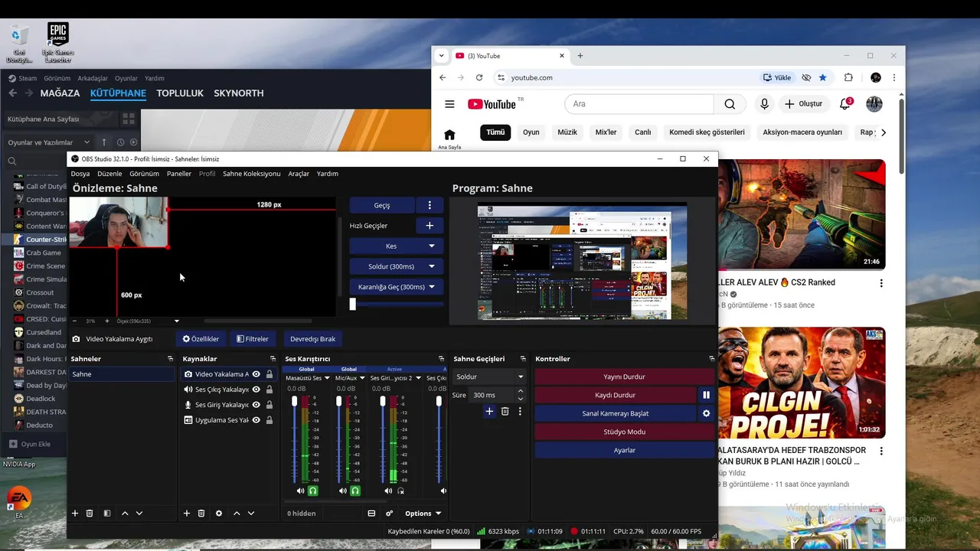
Task: Lock the Ses Çıkış Yakalayıcı source
Action: coord(269,390)
